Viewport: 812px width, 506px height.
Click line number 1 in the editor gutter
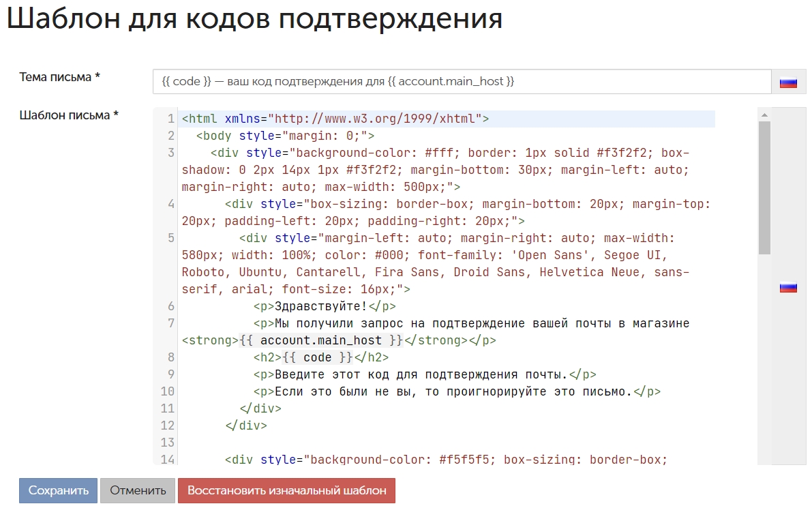click(x=170, y=119)
